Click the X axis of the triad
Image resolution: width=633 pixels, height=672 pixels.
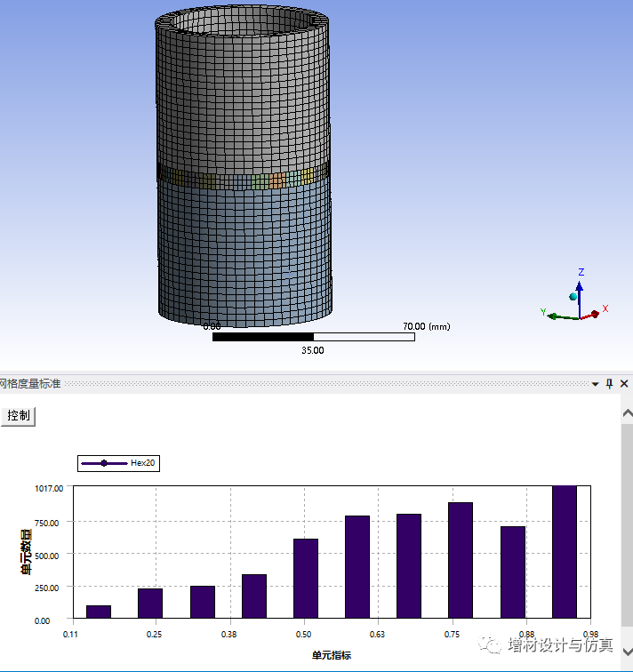click(x=595, y=313)
